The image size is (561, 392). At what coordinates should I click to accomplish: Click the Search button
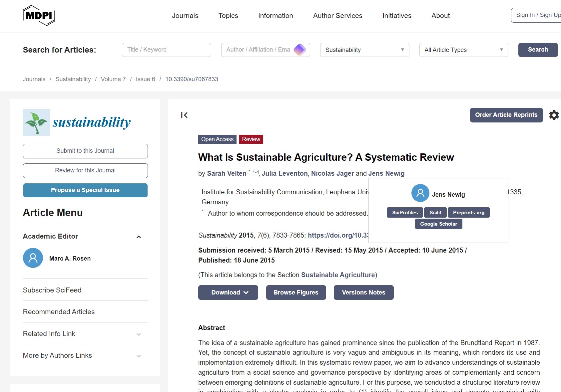(537, 50)
